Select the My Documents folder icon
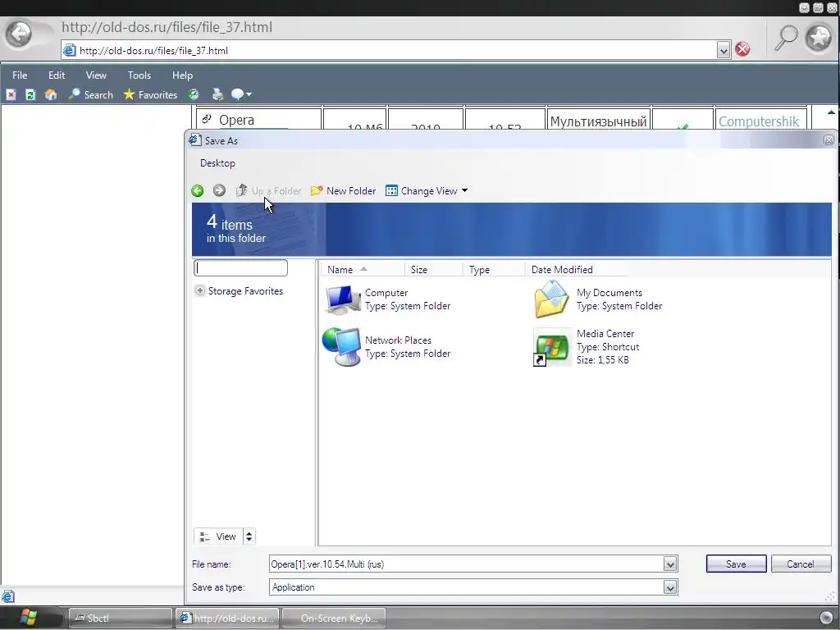Image resolution: width=840 pixels, height=630 pixels. [552, 299]
